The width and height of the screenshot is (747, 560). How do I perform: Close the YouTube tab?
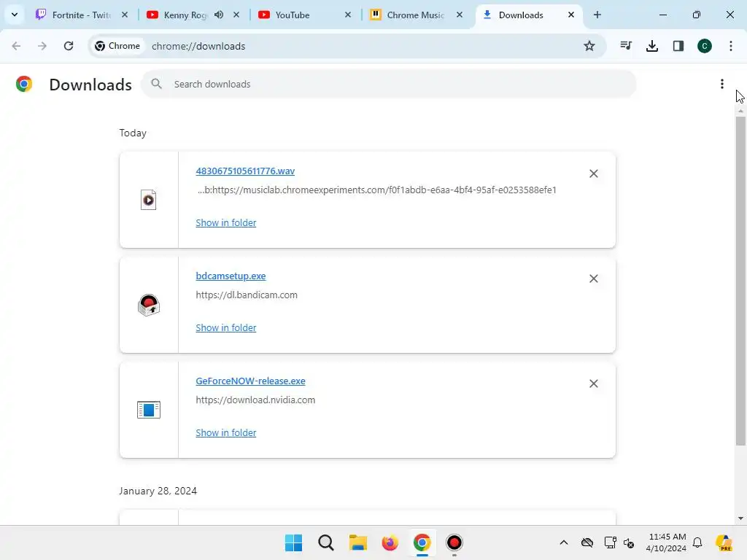(x=348, y=15)
